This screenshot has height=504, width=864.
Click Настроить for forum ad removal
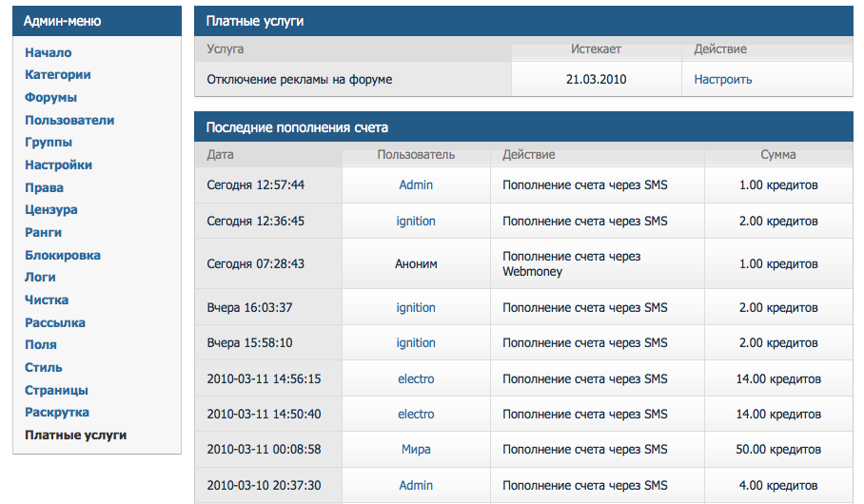click(x=723, y=80)
